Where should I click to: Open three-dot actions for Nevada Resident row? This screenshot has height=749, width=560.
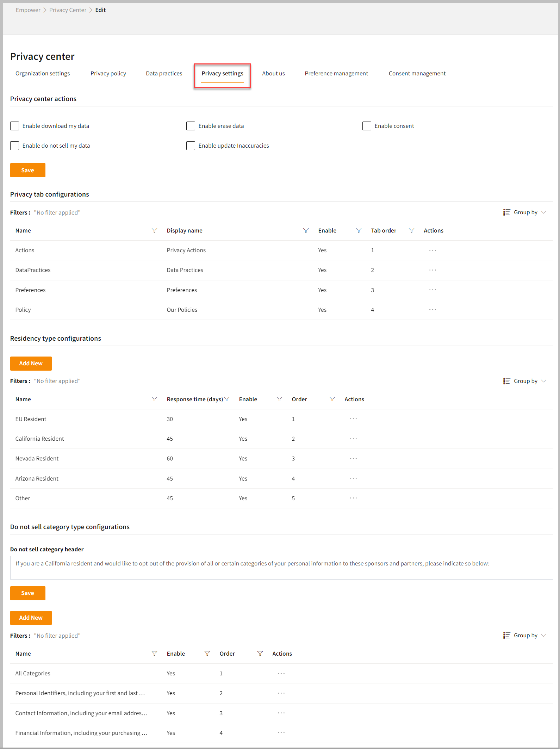(353, 459)
